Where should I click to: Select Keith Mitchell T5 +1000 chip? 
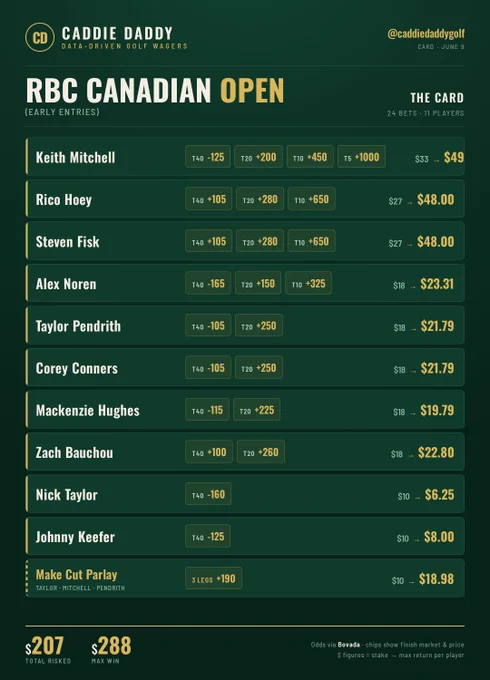[361, 157]
